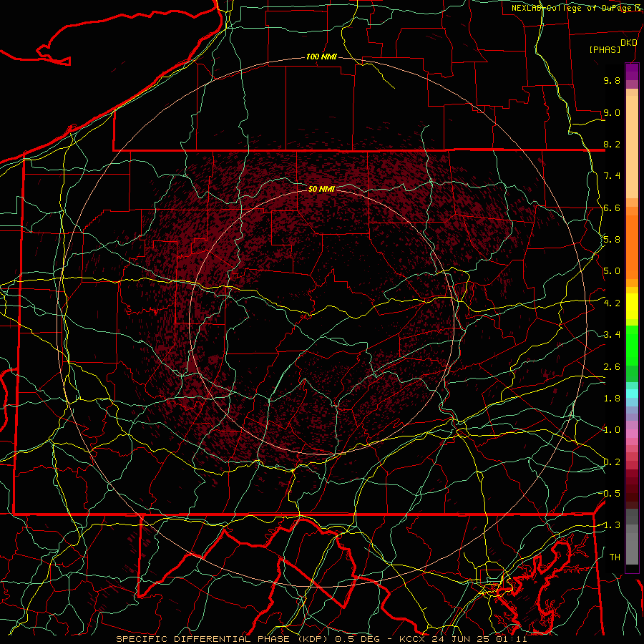Screen dimensions: 644x644
Task: Pick the purple segment of the color bar
Action: 632,72
